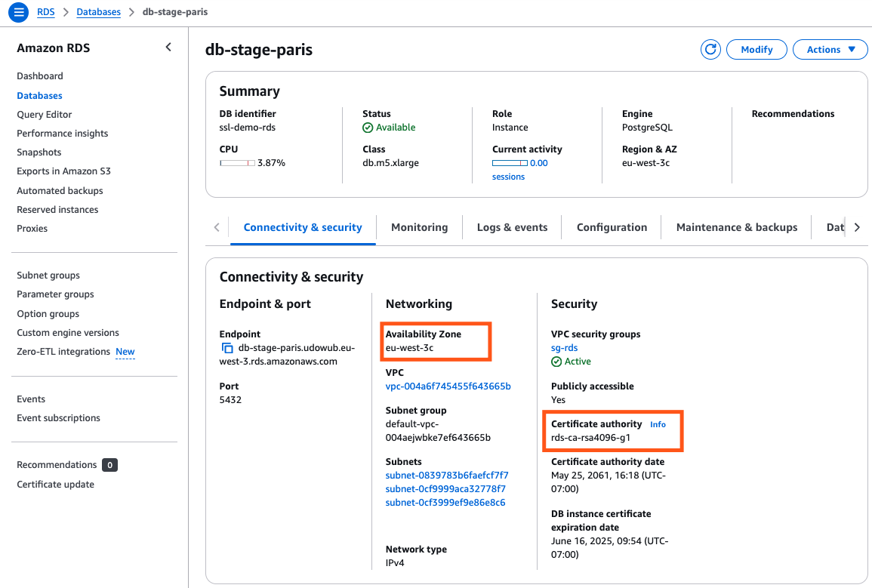
Task: Click the db-stage-paris page heading
Action: [259, 50]
